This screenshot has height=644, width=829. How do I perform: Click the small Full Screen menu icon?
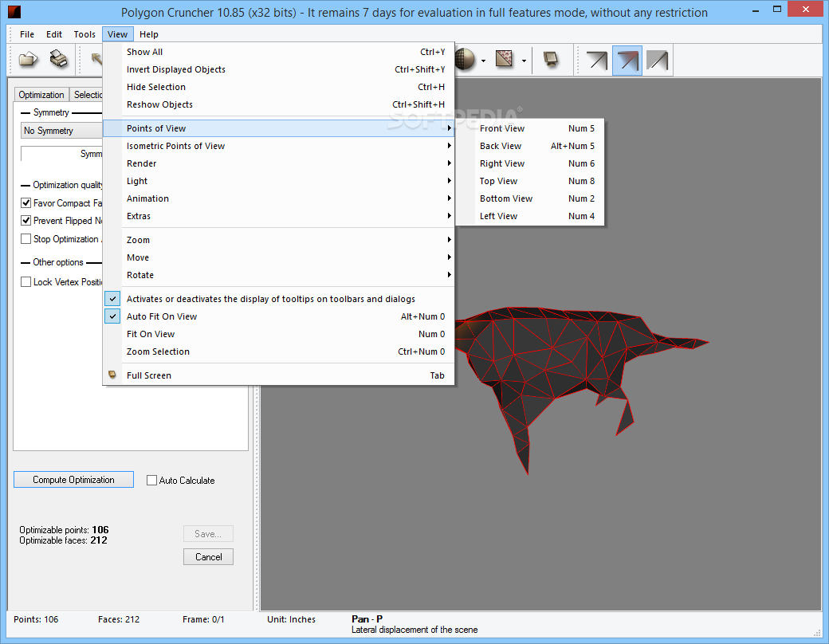click(112, 375)
